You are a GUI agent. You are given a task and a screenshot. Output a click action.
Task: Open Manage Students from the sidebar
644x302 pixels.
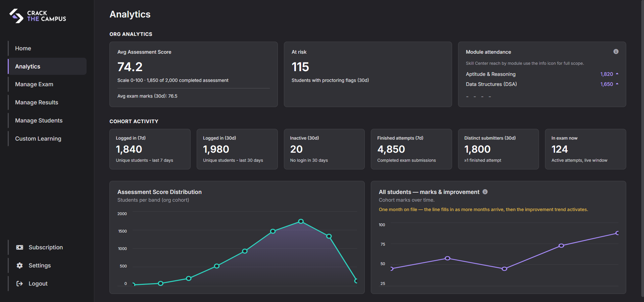coord(39,120)
